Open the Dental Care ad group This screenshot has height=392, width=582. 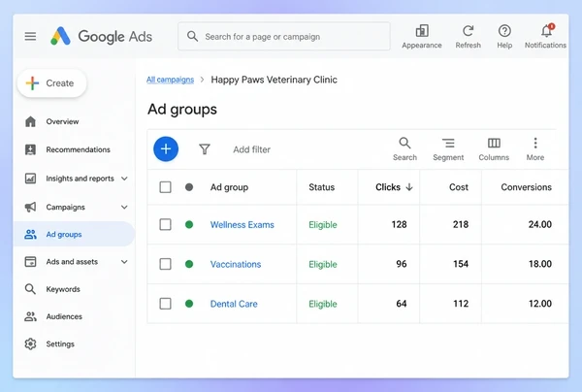234,304
